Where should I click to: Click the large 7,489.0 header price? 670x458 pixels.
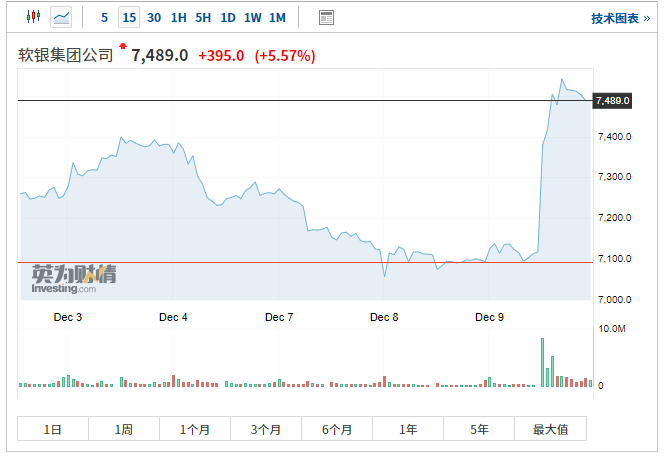point(159,55)
